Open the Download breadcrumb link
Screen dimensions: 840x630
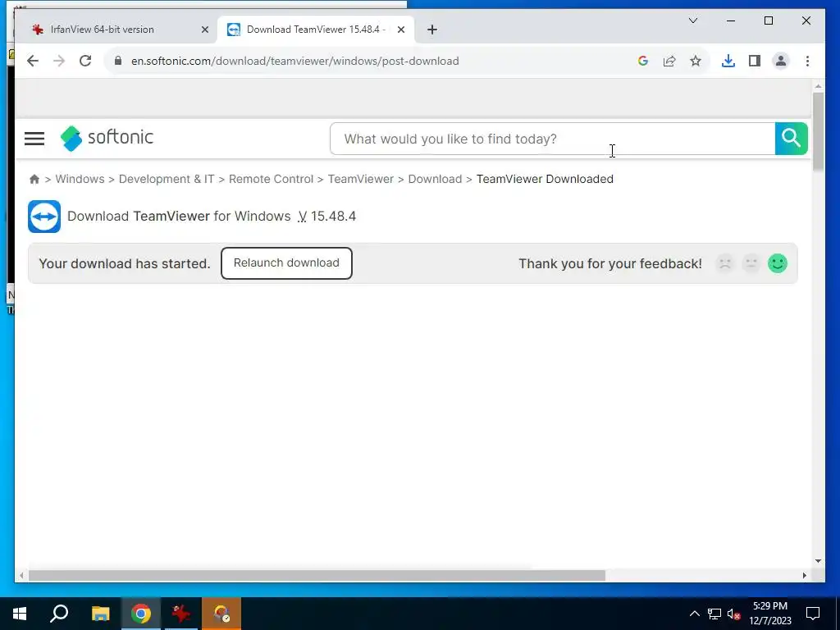click(435, 179)
